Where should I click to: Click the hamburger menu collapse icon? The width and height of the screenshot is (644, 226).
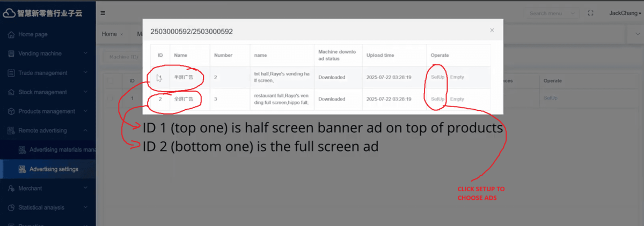(103, 13)
